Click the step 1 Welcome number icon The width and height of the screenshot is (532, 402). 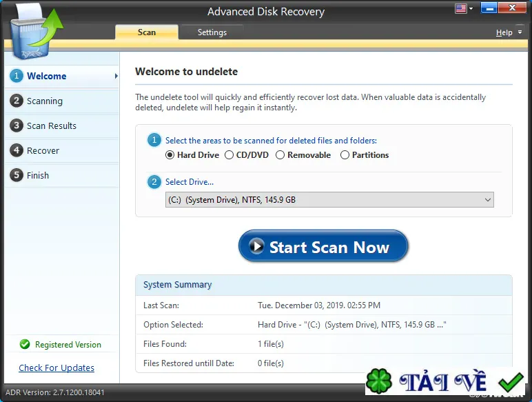17,76
